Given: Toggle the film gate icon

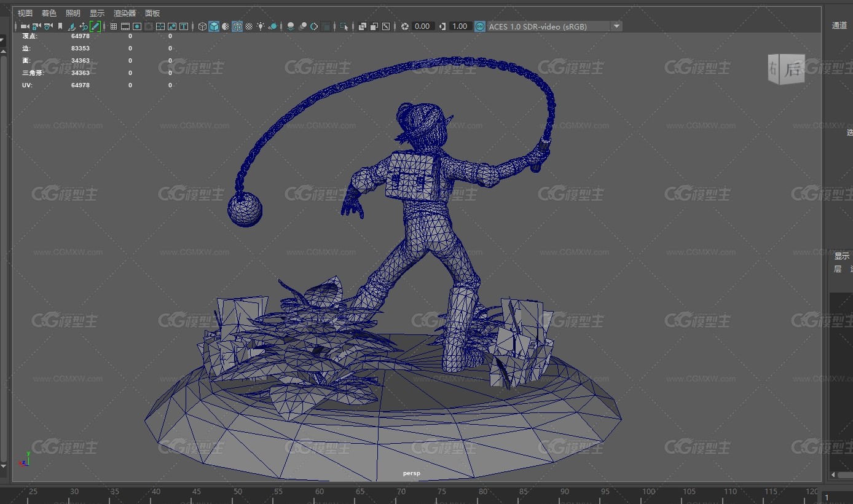Looking at the screenshot, I should (125, 26).
